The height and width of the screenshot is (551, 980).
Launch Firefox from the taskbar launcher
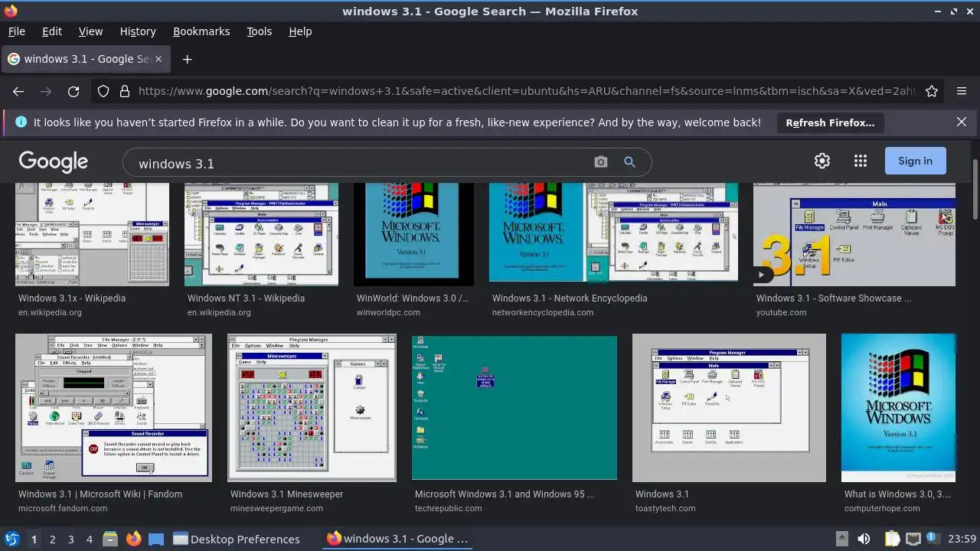[134, 539]
